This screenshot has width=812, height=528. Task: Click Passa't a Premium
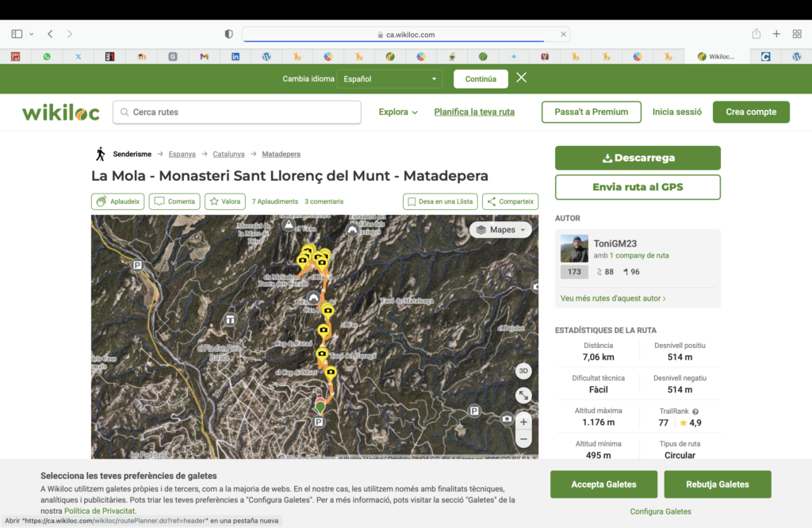592,112
